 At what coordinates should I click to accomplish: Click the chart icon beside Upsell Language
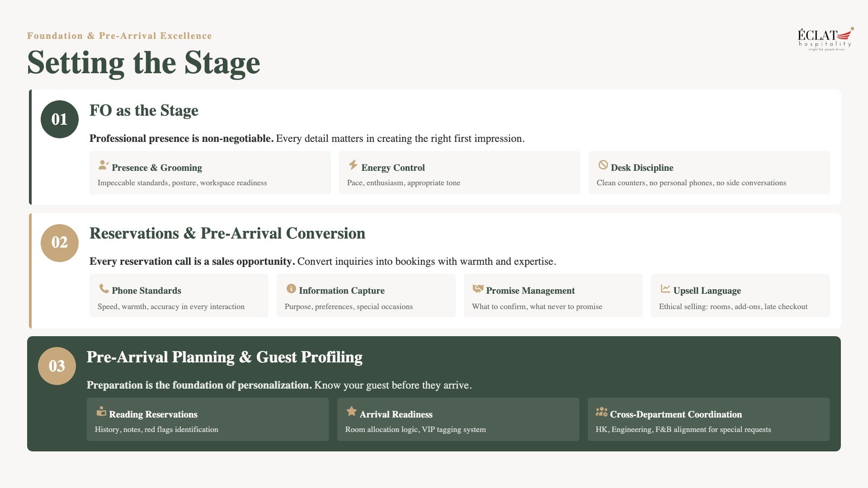click(665, 288)
